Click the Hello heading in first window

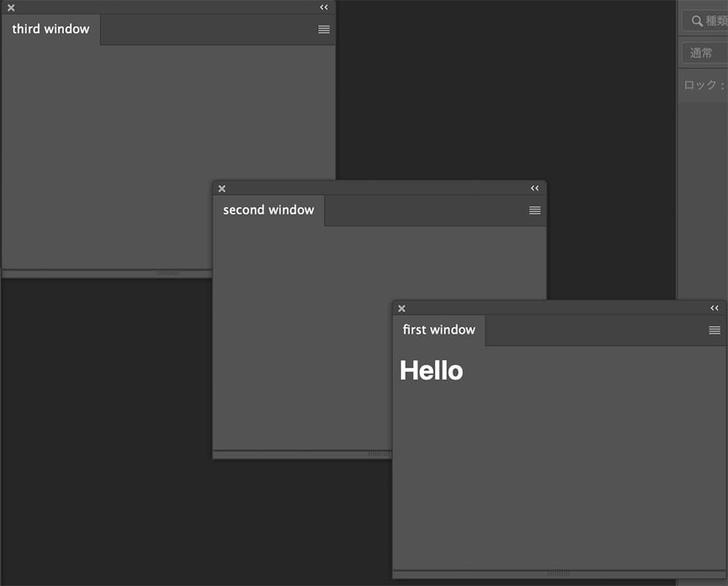432,371
